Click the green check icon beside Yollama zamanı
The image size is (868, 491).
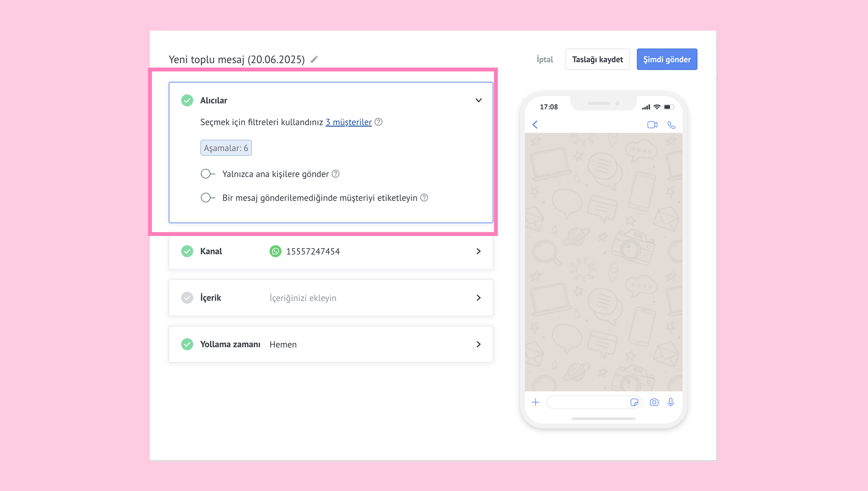[x=187, y=344]
